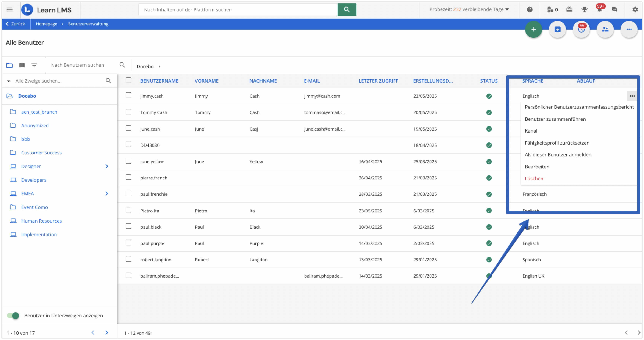644x340 pixels.
Task: Click the green plus add user button
Action: pyautogui.click(x=533, y=30)
